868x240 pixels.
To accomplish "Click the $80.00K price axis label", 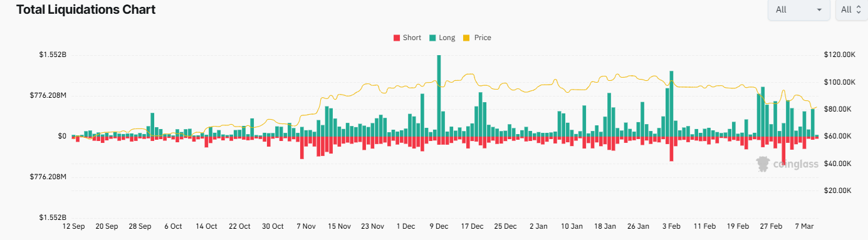I will pyautogui.click(x=838, y=109).
